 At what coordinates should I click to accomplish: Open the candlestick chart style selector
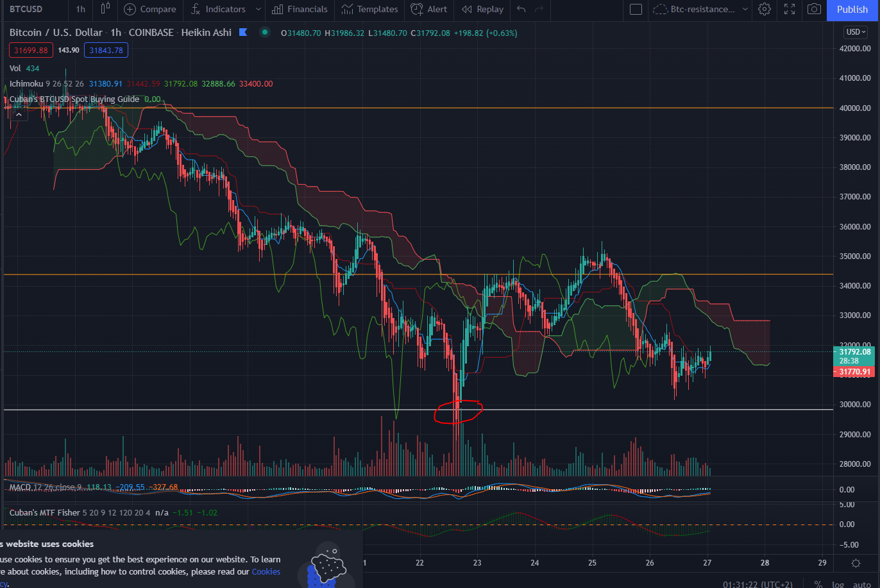click(x=106, y=9)
